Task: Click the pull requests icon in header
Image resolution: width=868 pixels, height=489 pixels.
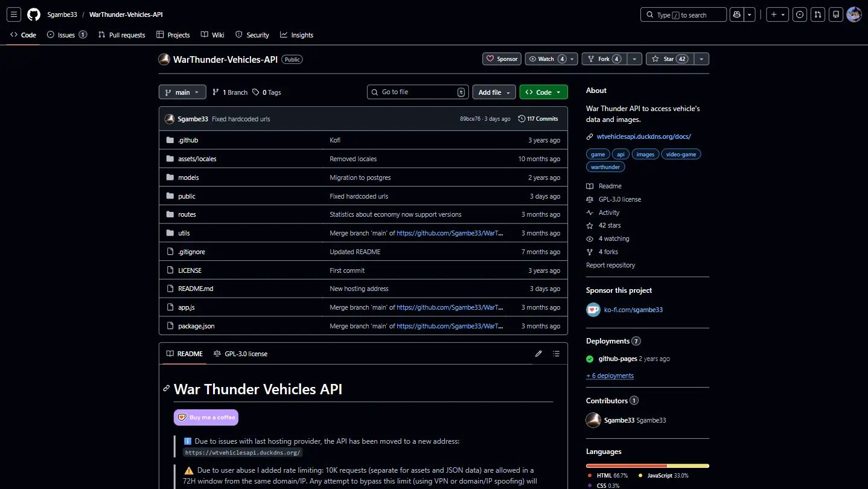Action: click(817, 14)
